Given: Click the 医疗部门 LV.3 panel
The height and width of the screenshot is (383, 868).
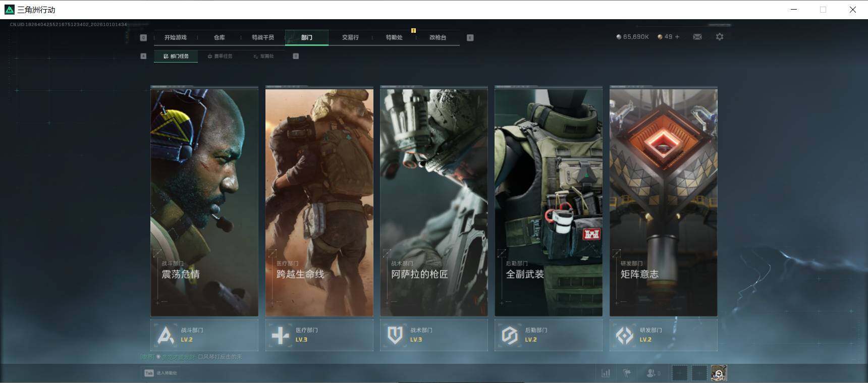Looking at the screenshot, I should click(319, 335).
